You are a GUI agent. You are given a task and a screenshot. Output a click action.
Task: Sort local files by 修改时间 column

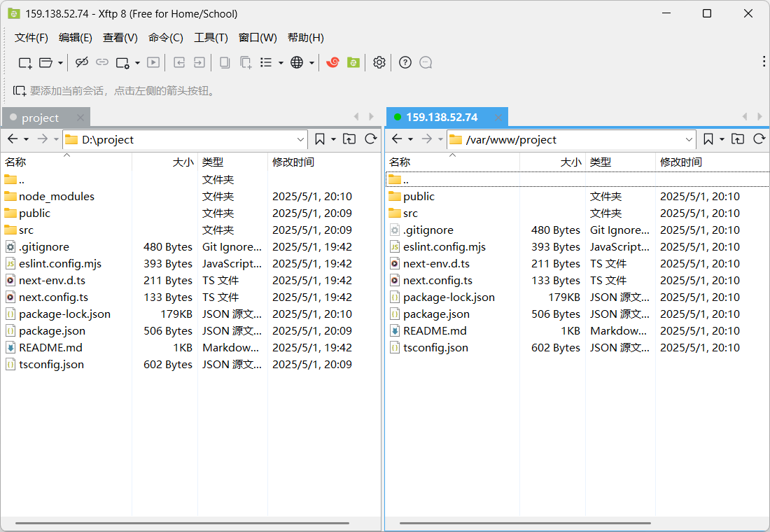coord(324,162)
